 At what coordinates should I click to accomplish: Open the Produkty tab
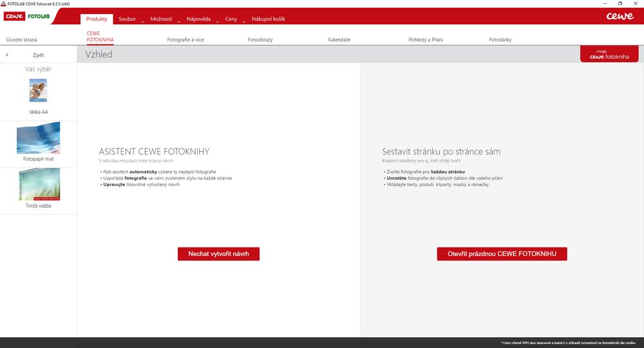pyautogui.click(x=97, y=19)
